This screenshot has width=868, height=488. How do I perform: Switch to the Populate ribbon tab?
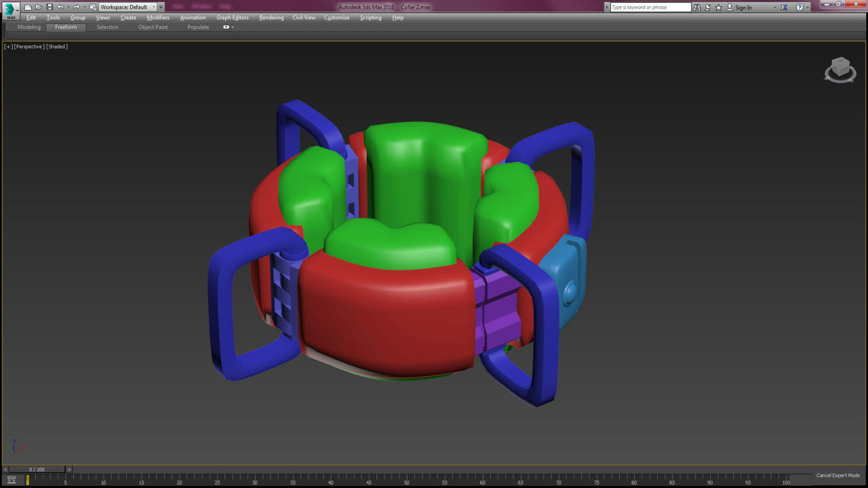[198, 27]
